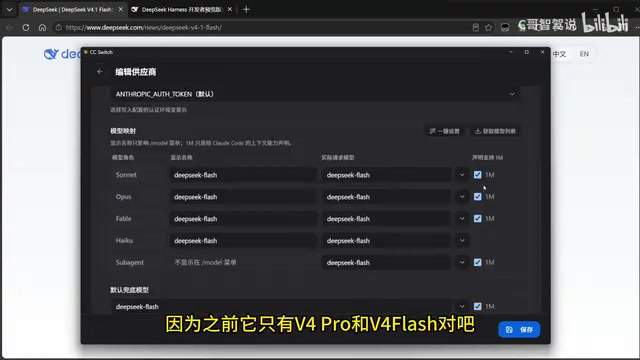
Task: Switch the webpage language to 中文
Action: [x=560, y=54]
